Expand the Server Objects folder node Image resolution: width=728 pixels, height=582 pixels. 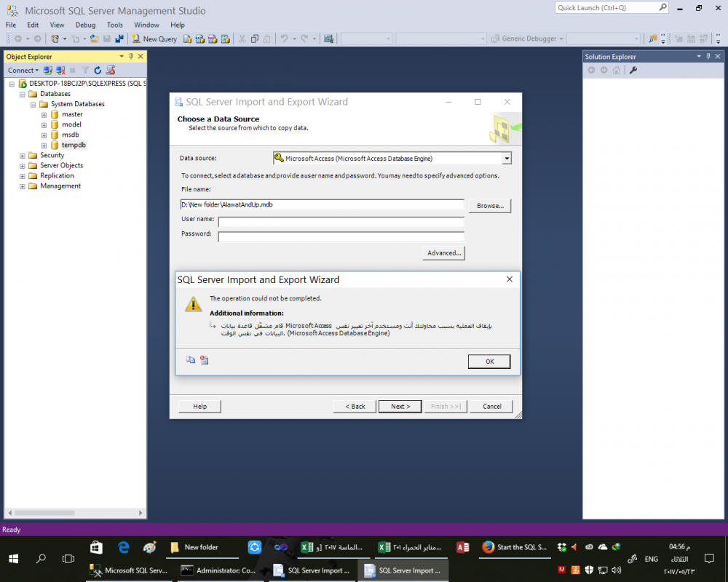point(23,166)
